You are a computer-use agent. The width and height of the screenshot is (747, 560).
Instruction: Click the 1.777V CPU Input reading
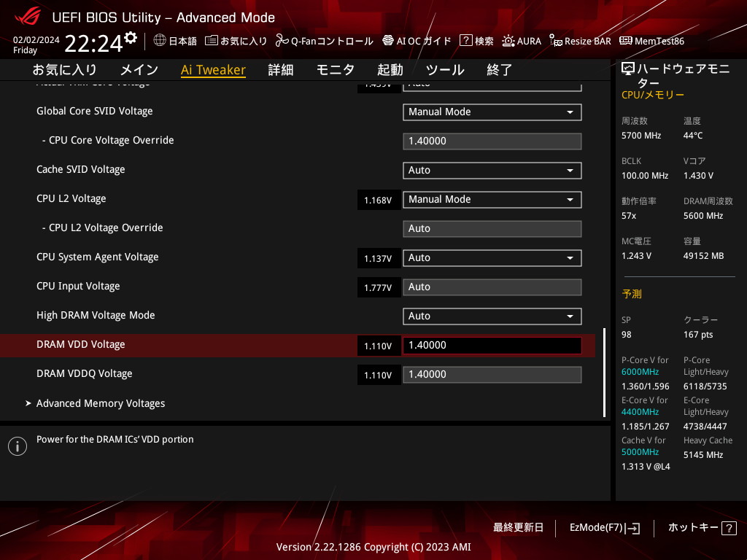(379, 288)
